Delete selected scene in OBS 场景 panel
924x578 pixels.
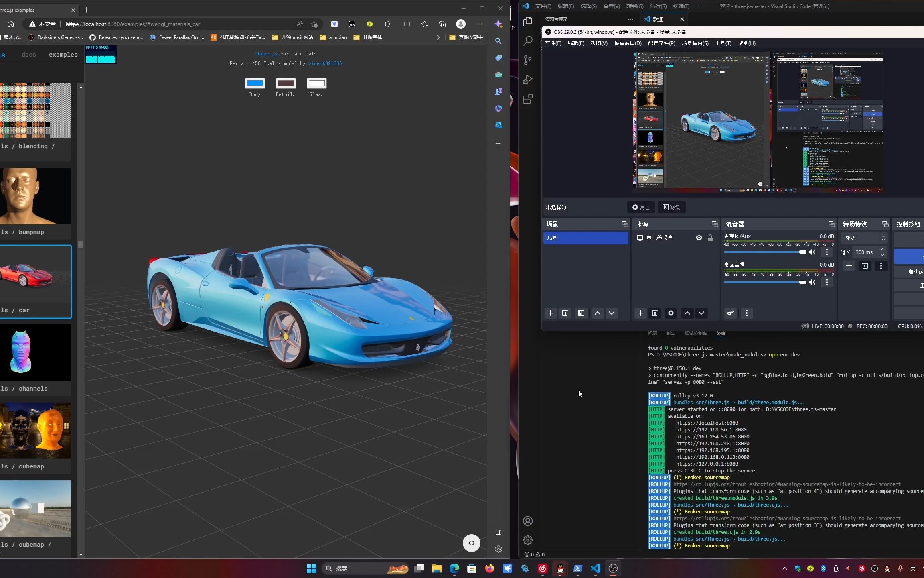pos(565,313)
